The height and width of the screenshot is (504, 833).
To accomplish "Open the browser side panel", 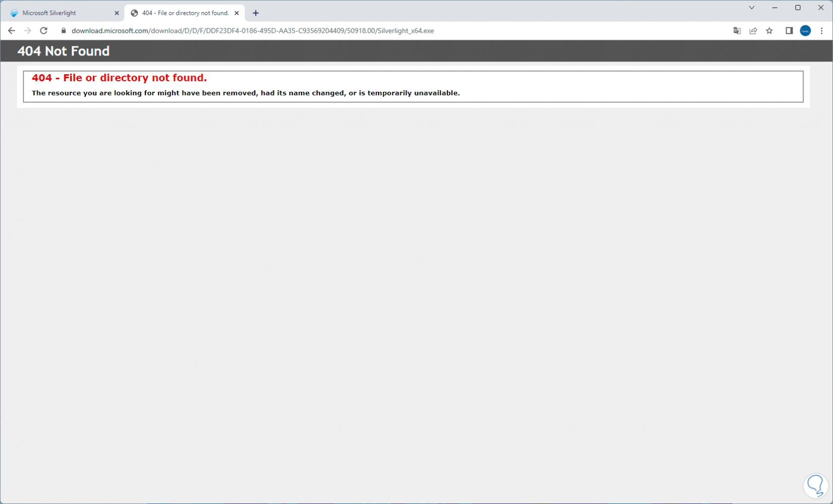I will tap(789, 31).
